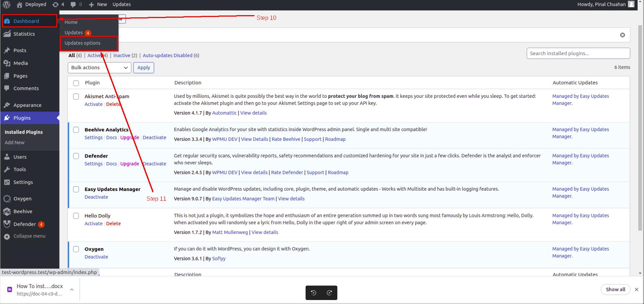The width and height of the screenshot is (644, 304).
Task: Click the Posts pushpin icon
Action: click(7, 50)
